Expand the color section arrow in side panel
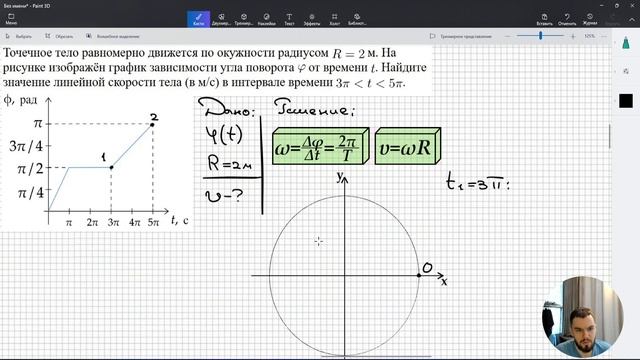The image size is (640, 360). 616,100
